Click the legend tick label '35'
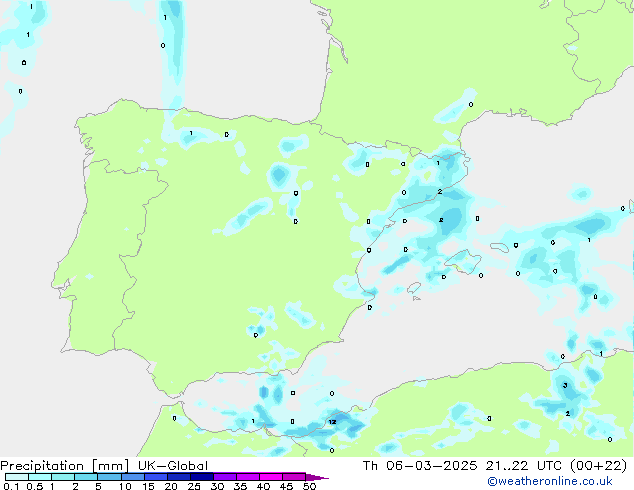The image size is (634, 490). click(x=240, y=486)
